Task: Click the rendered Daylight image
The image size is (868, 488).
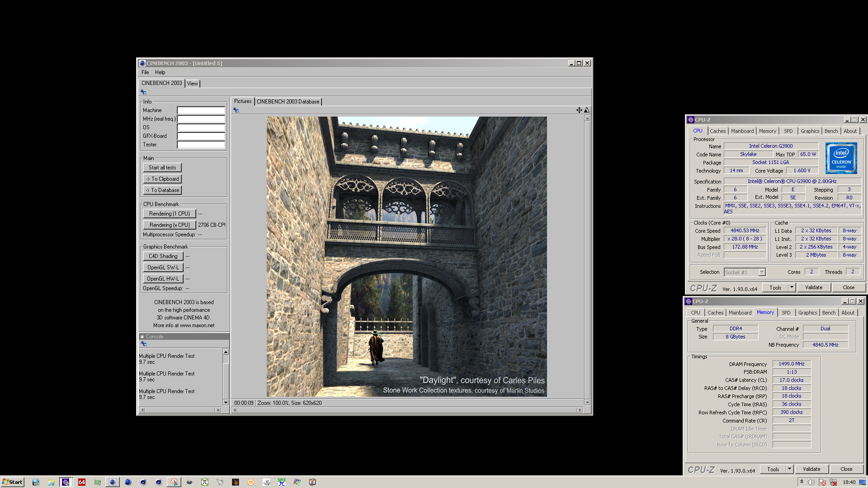Action: click(x=406, y=257)
